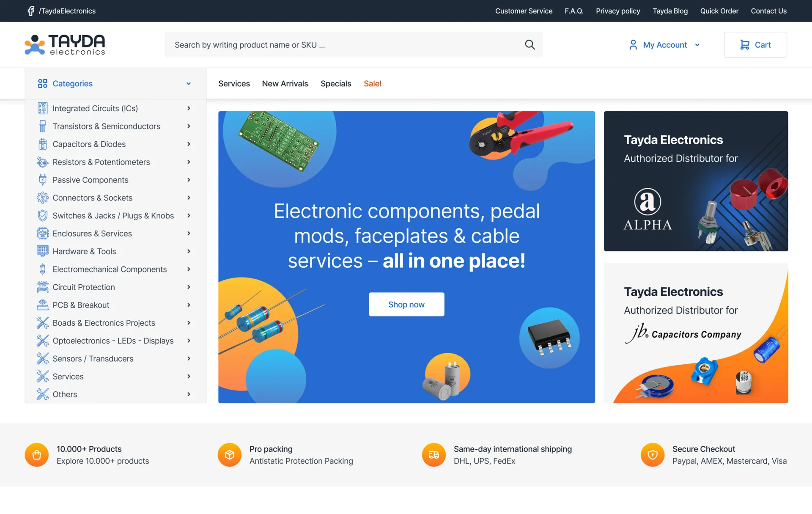812x514 pixels.
Task: Open the My Account dropdown arrow
Action: [697, 45]
